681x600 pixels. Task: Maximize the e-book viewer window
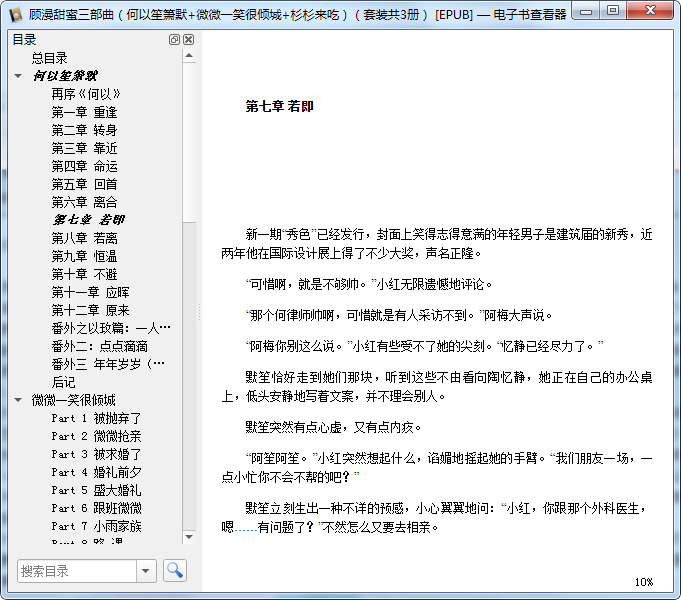613,11
